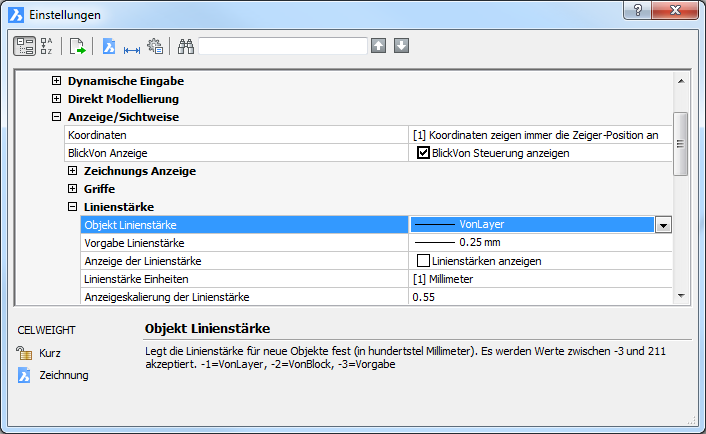Image resolution: width=706 pixels, height=434 pixels.
Task: Expand the Zeichnungs Anzeige section
Action: tap(73, 171)
